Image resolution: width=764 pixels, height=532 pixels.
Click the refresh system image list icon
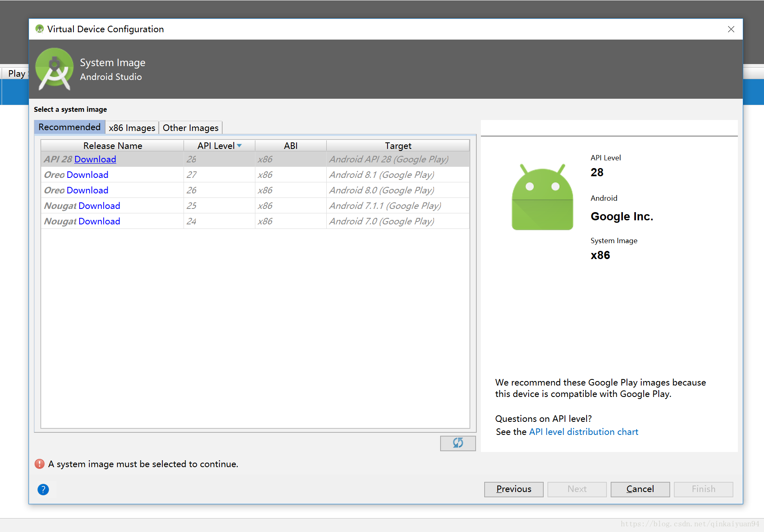tap(458, 443)
